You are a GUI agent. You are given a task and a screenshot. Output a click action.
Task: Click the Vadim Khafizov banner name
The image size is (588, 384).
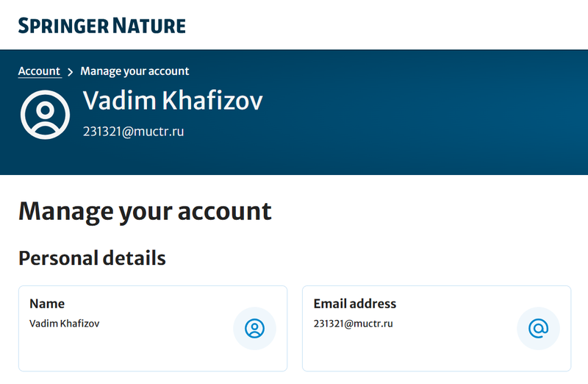[x=173, y=102]
